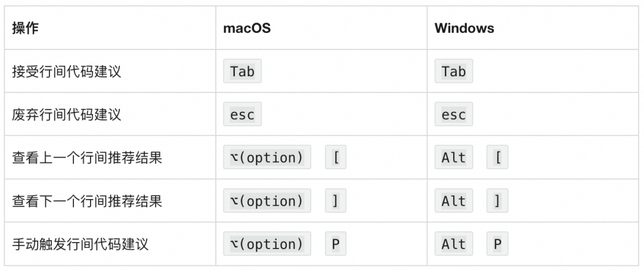Screen dimensions: 644x270
Task: Select the 查看下一个行间推荐结果 row label
Action: point(87,201)
